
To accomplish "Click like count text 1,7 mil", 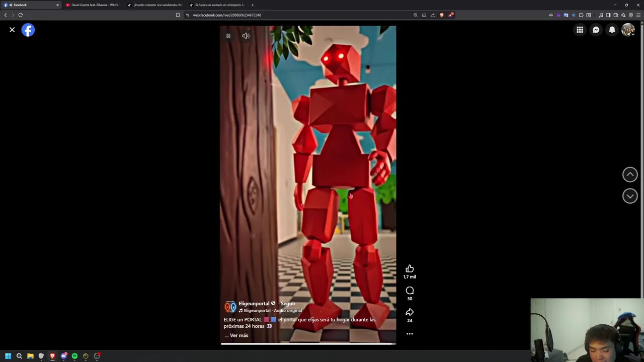I will click(x=410, y=277).
